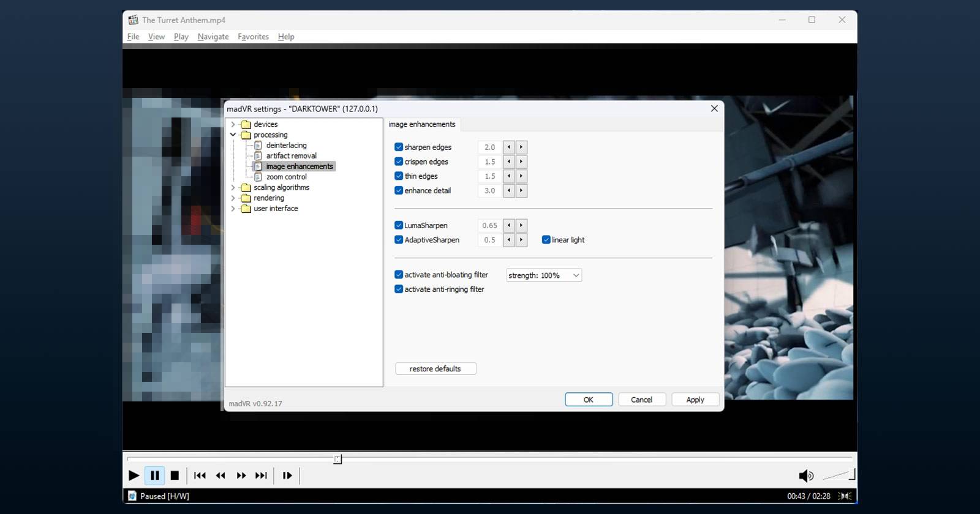
Task: Collapse the processing tree node
Action: [x=233, y=135]
